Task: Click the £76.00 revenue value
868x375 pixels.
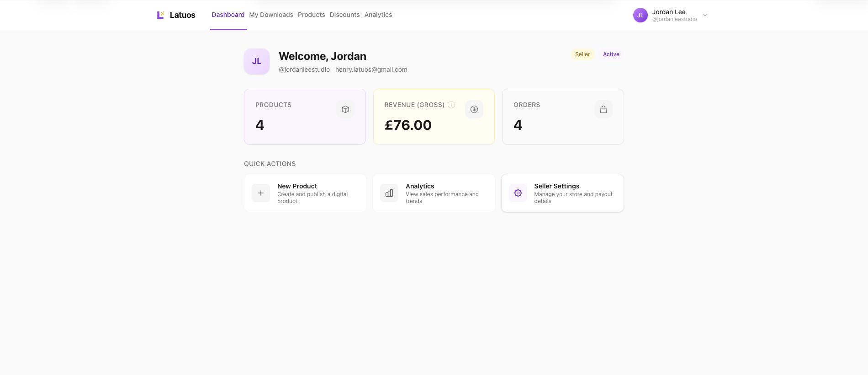Action: (x=408, y=125)
